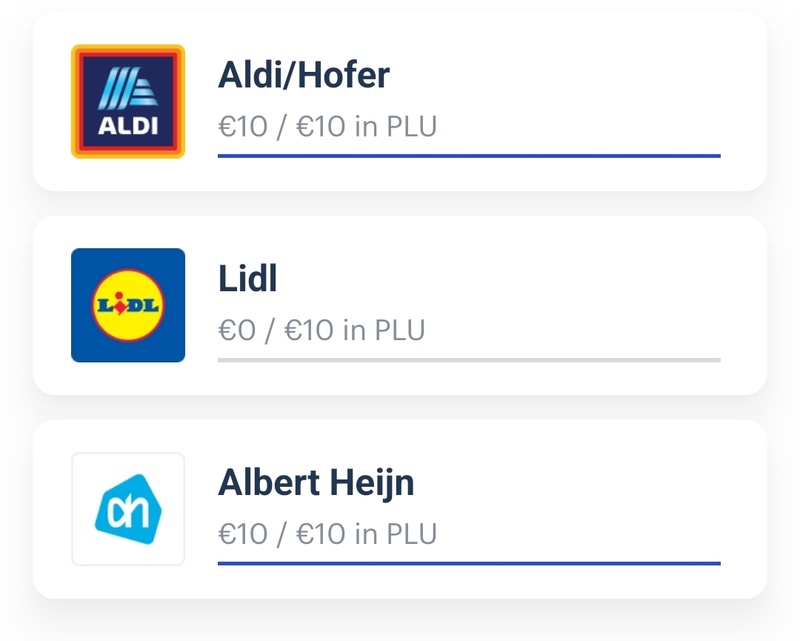This screenshot has height=641, width=800.
Task: Click the blue striped A symbol in Aldi logo
Action: click(x=128, y=88)
